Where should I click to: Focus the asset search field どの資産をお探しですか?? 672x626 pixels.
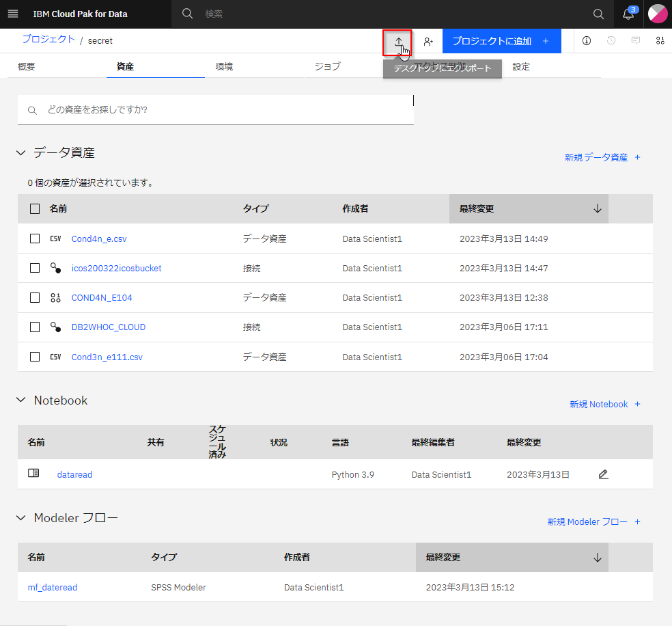[x=216, y=110]
